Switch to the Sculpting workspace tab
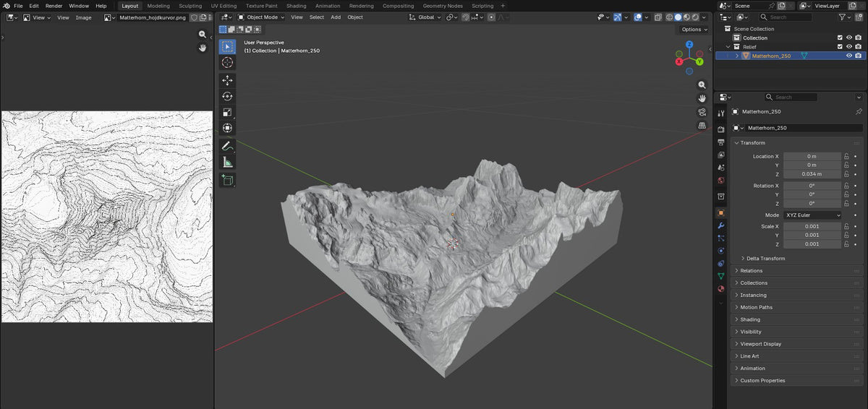Viewport: 868px width, 409px height. (x=190, y=6)
